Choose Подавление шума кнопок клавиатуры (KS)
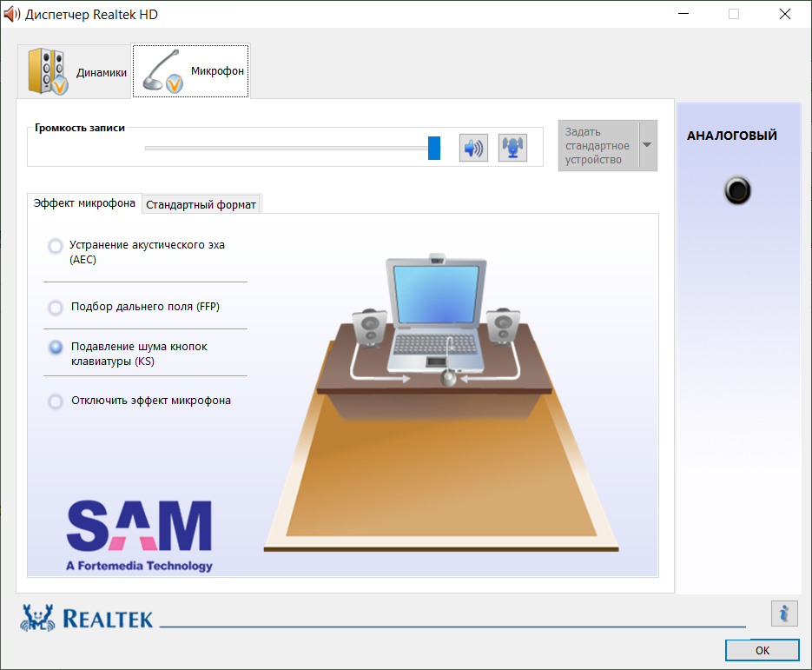 pyautogui.click(x=55, y=348)
